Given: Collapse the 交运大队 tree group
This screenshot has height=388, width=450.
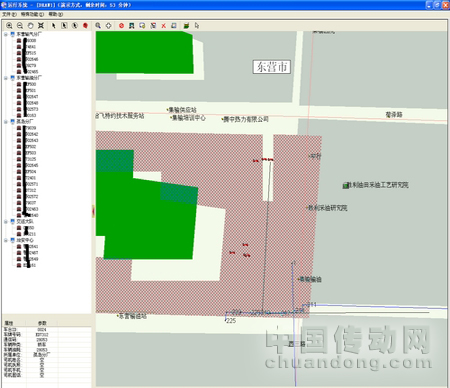Looking at the screenshot, I should click(6, 221).
